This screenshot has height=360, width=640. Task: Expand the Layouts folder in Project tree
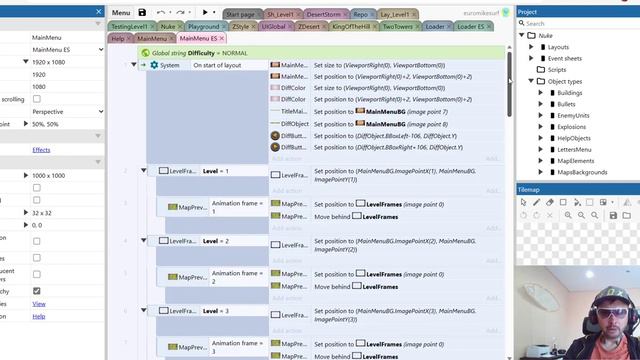coord(531,47)
